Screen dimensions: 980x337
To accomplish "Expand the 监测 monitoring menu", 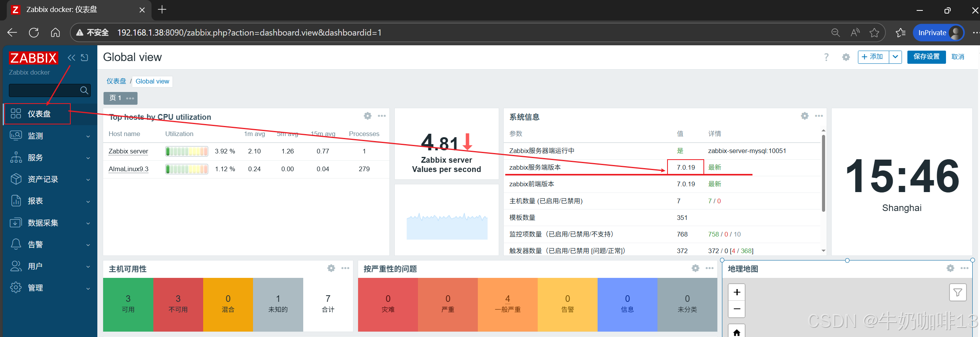I will pyautogui.click(x=50, y=136).
